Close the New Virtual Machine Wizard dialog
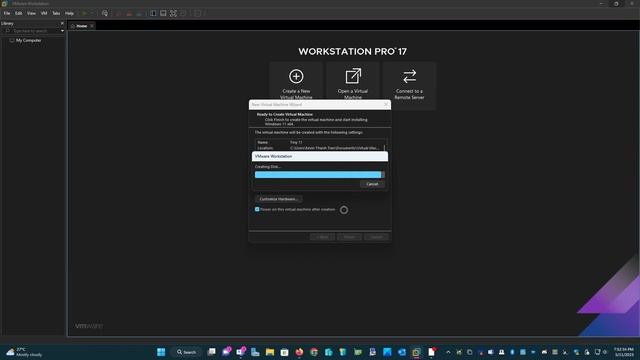The height and width of the screenshot is (360, 640). click(386, 104)
